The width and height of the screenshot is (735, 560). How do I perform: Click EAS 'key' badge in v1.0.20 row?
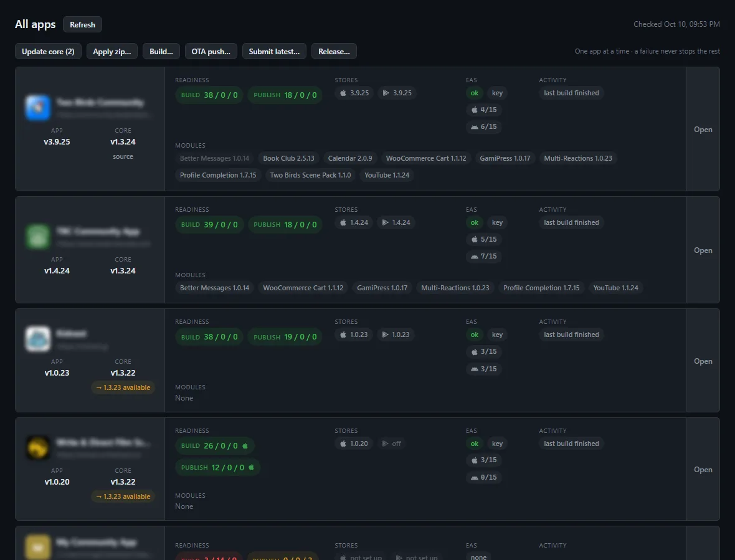[x=497, y=444]
